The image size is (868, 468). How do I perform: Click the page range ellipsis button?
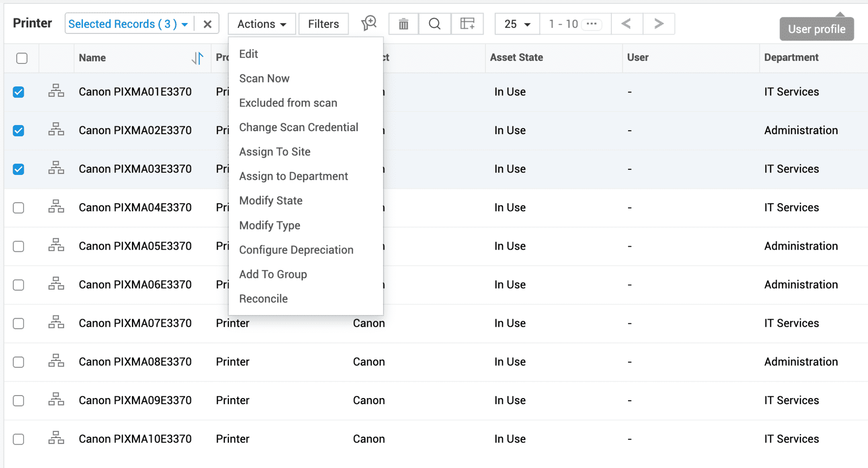pyautogui.click(x=592, y=24)
